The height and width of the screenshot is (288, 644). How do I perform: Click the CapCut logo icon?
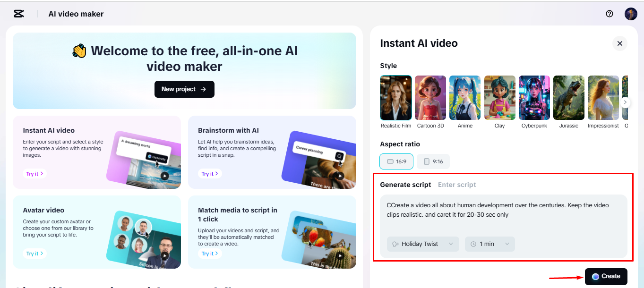tap(19, 14)
